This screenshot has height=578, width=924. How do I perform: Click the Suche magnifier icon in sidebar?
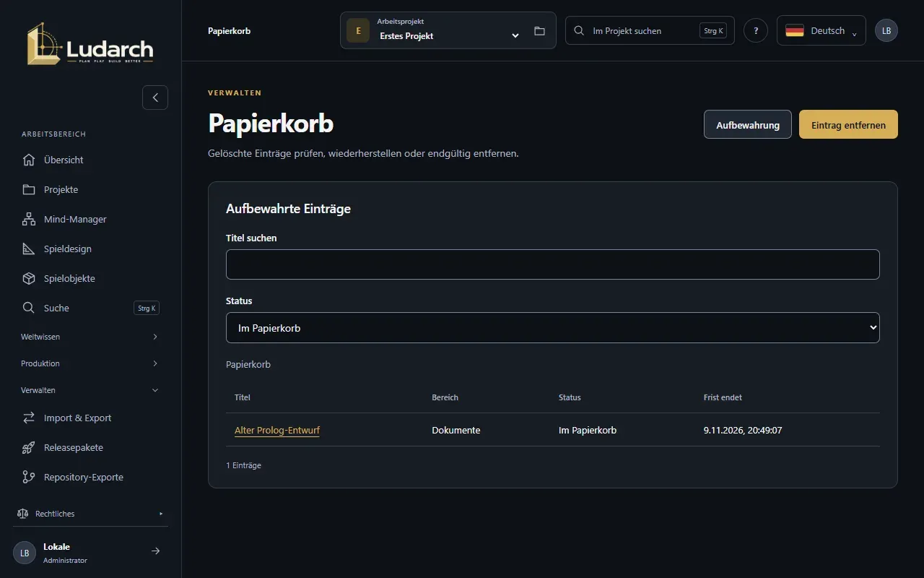pos(29,308)
